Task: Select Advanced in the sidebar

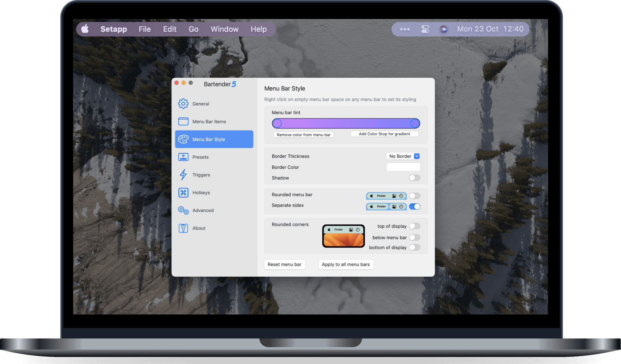Action: (x=214, y=210)
